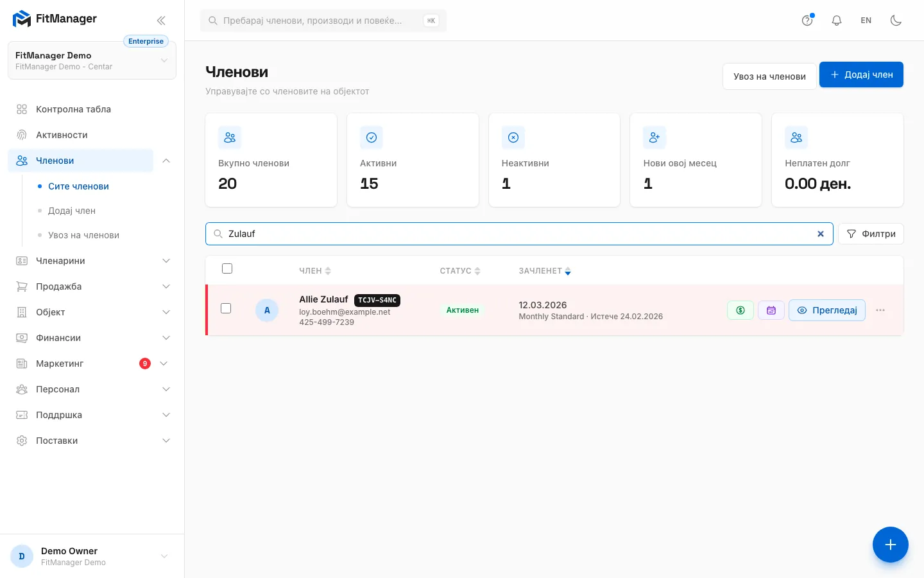The height and width of the screenshot is (578, 924).
Task: Click the global search field at top
Action: click(323, 21)
